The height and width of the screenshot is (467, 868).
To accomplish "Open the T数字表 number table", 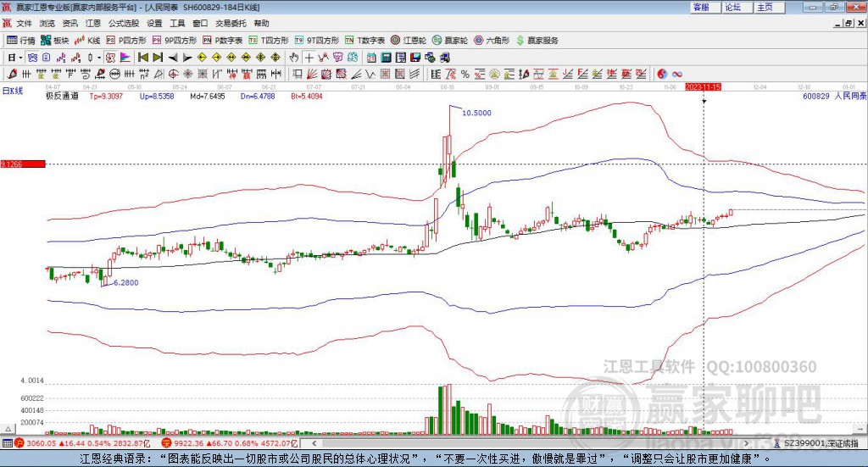I will [x=364, y=41].
